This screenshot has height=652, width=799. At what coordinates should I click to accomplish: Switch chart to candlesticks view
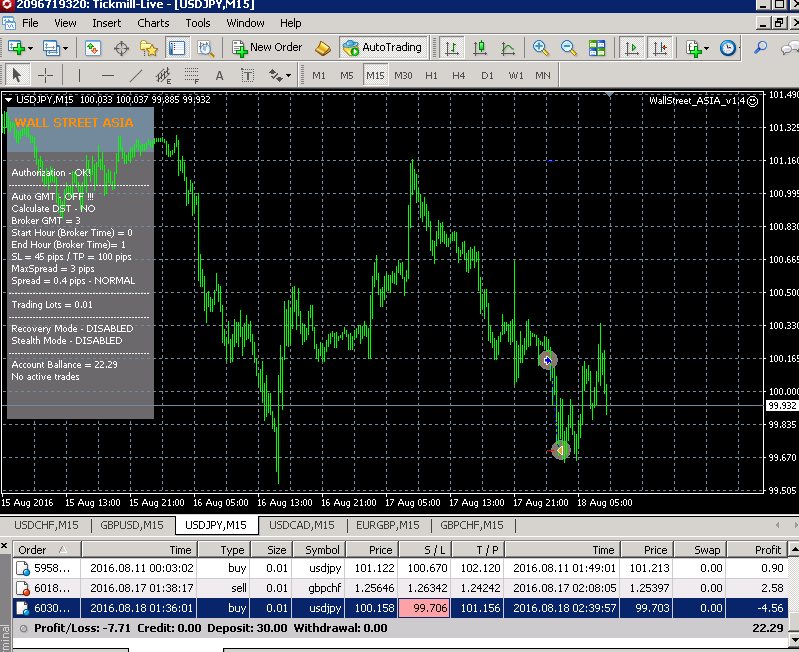(480, 48)
